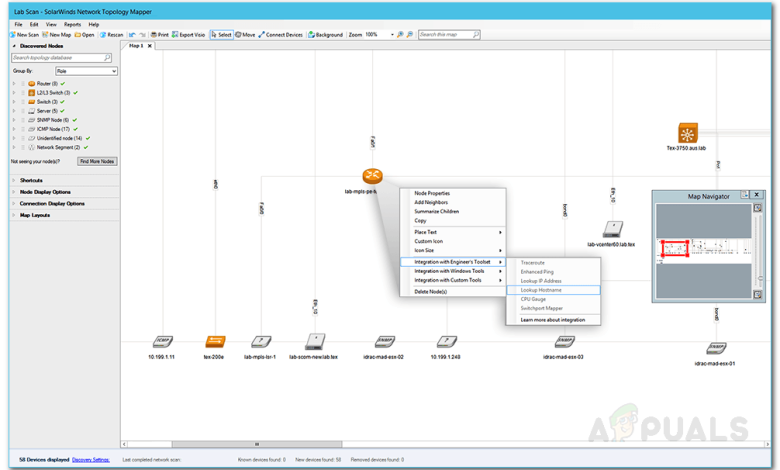Open Integration with Windows Tools submenu
Image resolution: width=780 pixels, height=470 pixels.
453,271
